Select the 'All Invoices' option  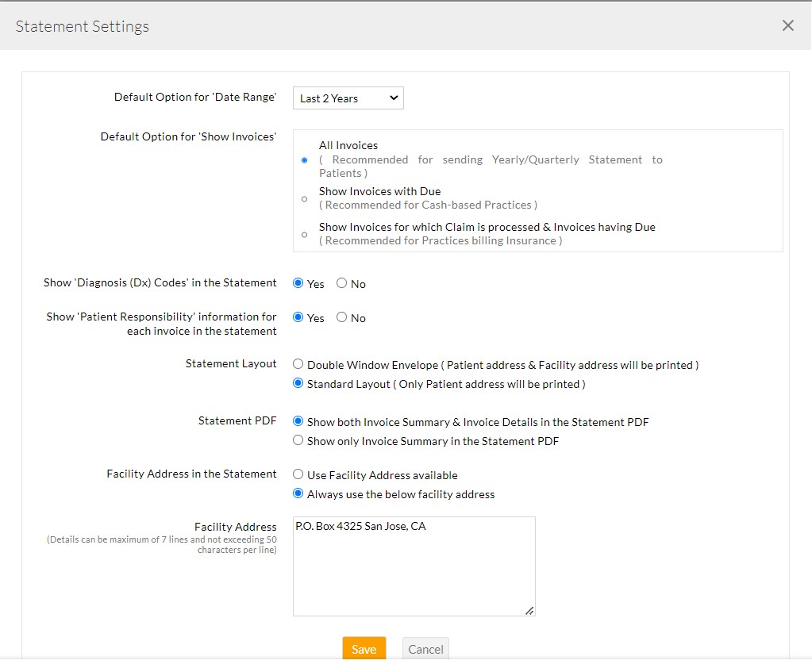[304, 160]
